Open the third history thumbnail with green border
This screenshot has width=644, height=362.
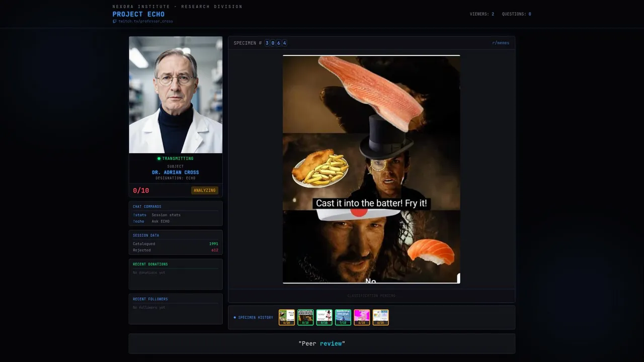tap(325, 317)
